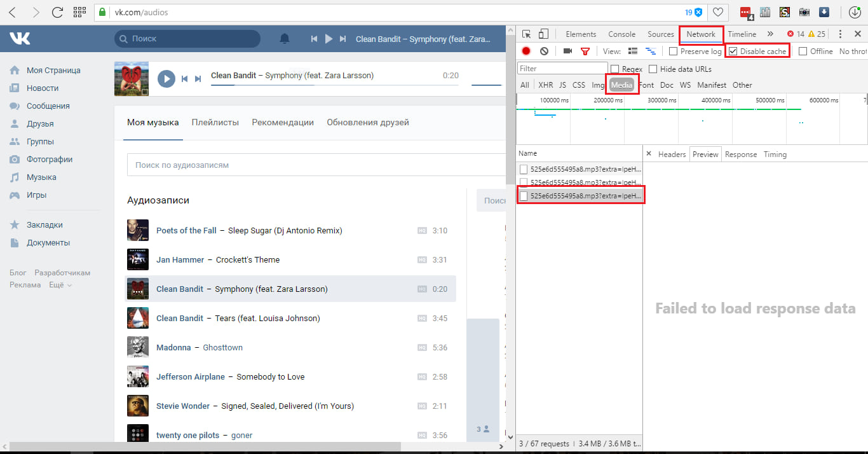Image resolution: width=868 pixels, height=454 pixels.
Task: Switch to the Console tab
Action: tap(621, 34)
